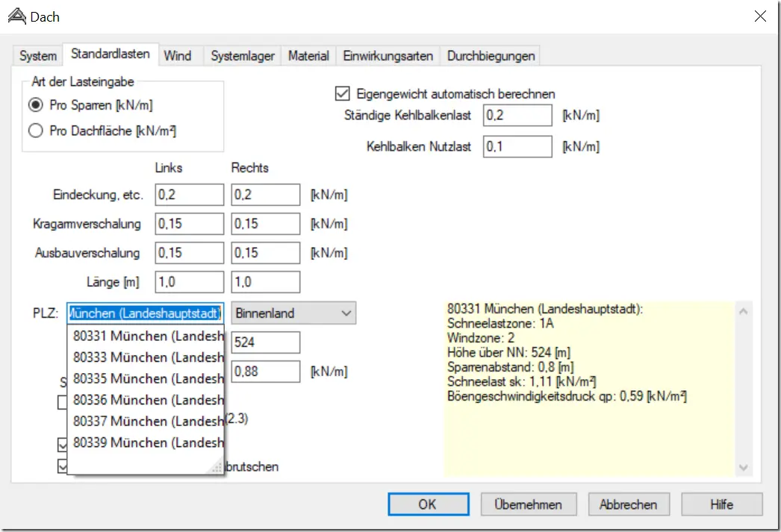Open the Wind tab

point(177,56)
